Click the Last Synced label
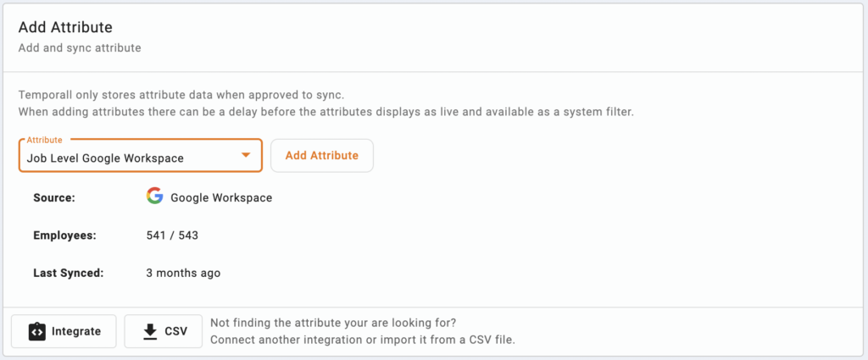Screen dimensions: 868x360 point(69,274)
